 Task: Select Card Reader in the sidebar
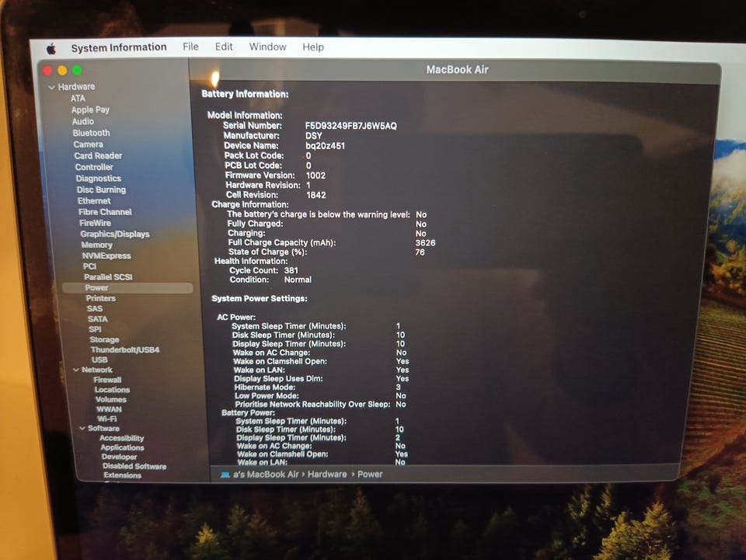pos(98,156)
